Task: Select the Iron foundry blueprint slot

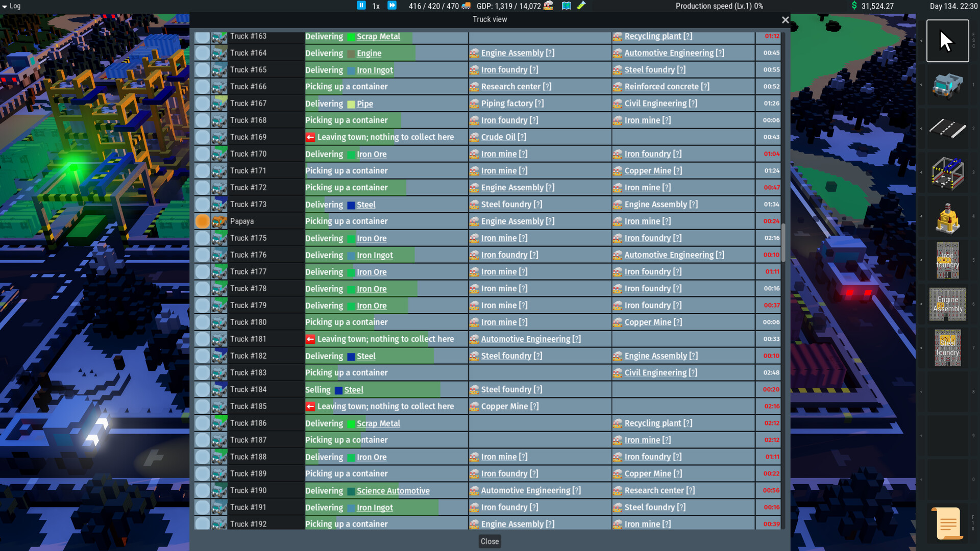Action: coord(947,260)
